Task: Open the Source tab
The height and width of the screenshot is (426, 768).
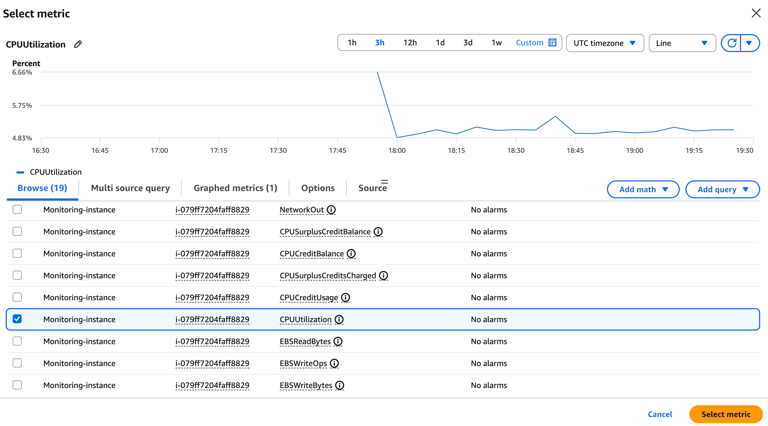Action: [x=372, y=188]
